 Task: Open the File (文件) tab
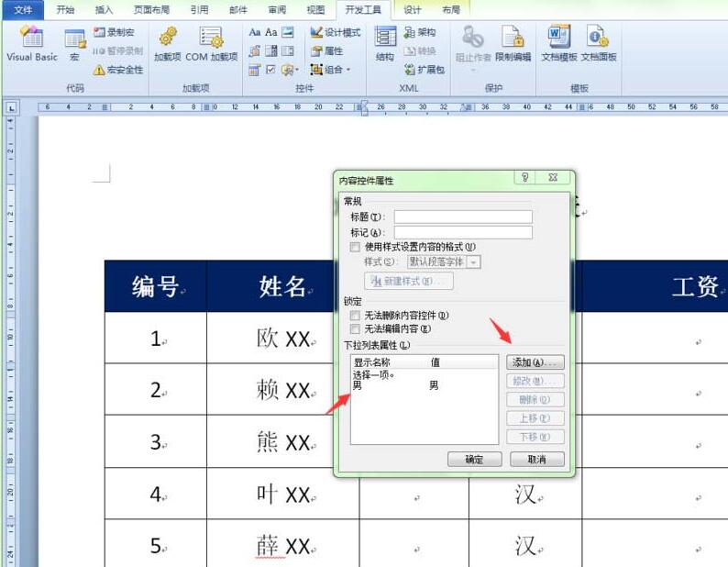tap(23, 9)
